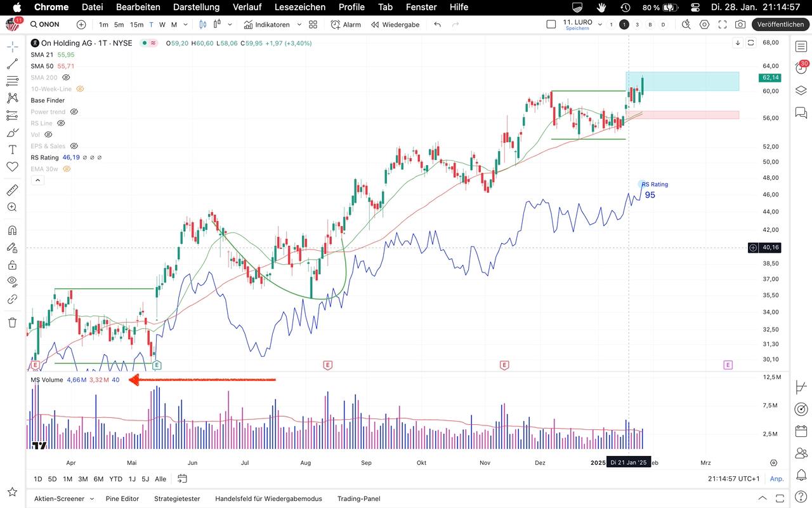Viewport: 812px width, 508px height.
Task: Select the Text tool in left toolbar
Action: pos(12,150)
